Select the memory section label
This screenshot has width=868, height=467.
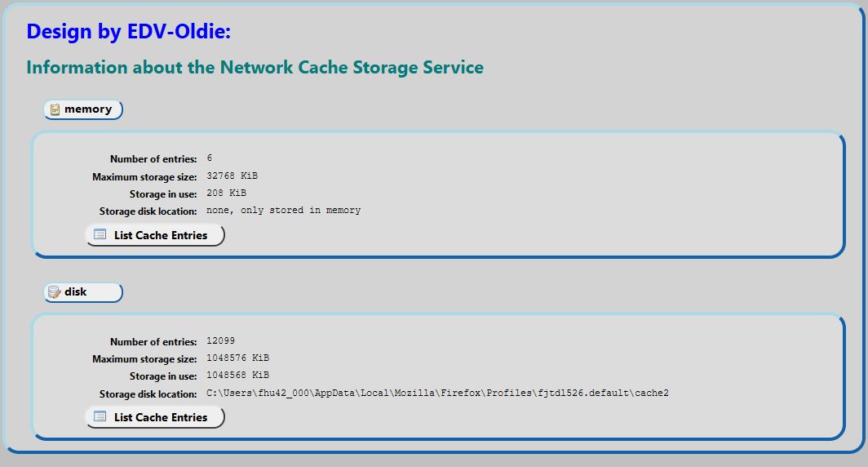[88, 109]
